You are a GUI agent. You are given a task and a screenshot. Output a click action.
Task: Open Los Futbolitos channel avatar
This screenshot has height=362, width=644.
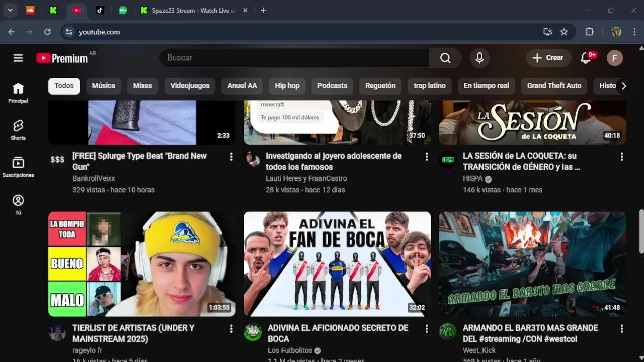(253, 332)
